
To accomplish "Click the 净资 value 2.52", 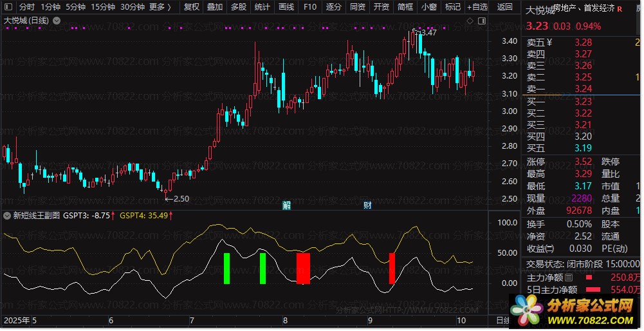I will click(x=584, y=236).
